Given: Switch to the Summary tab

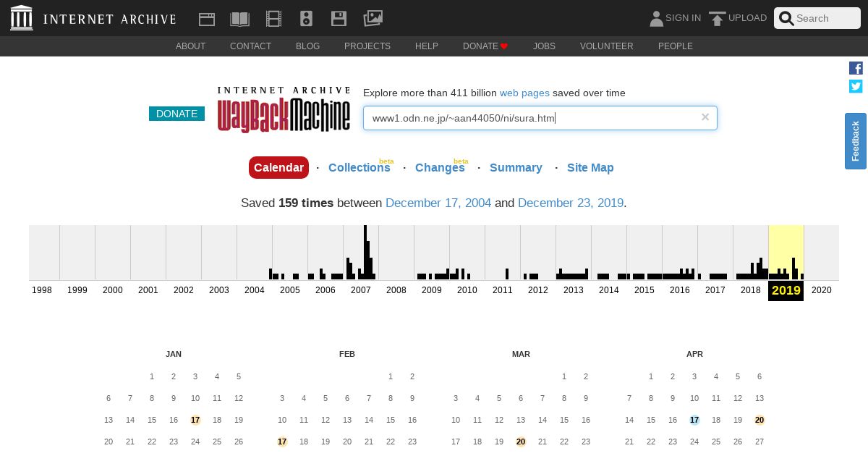Looking at the screenshot, I should pos(516,167).
